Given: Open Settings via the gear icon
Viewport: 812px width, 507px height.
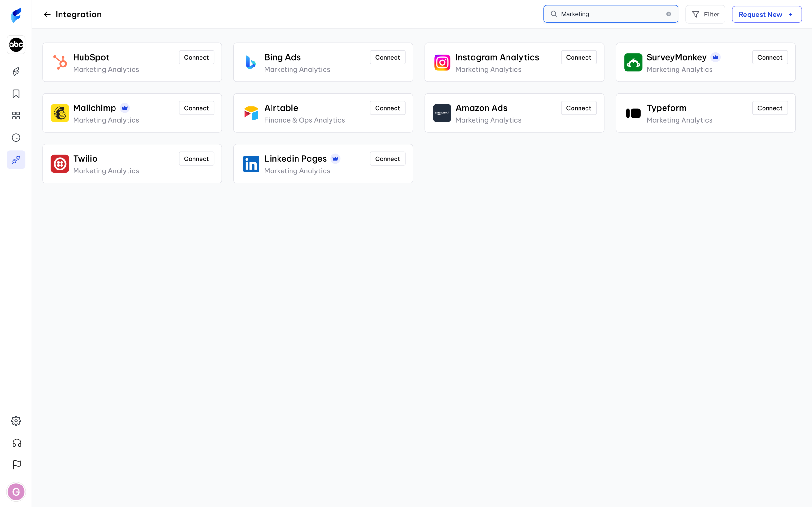Looking at the screenshot, I should click(x=16, y=421).
